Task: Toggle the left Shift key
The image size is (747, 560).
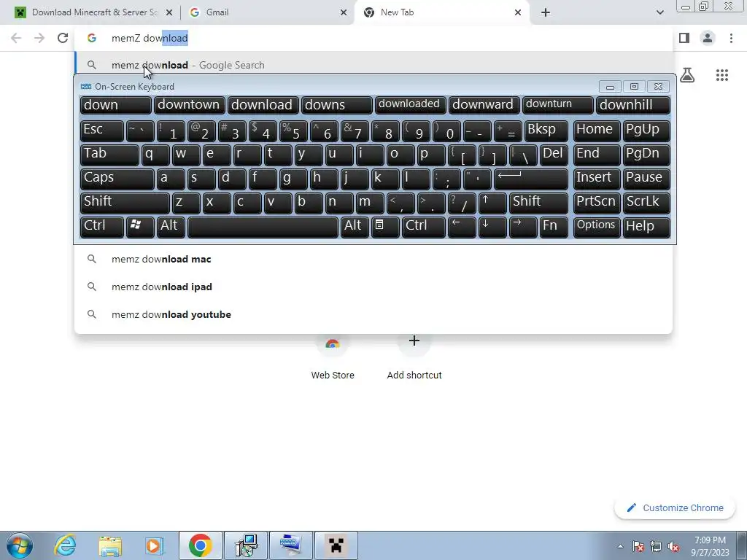Action: (124, 203)
